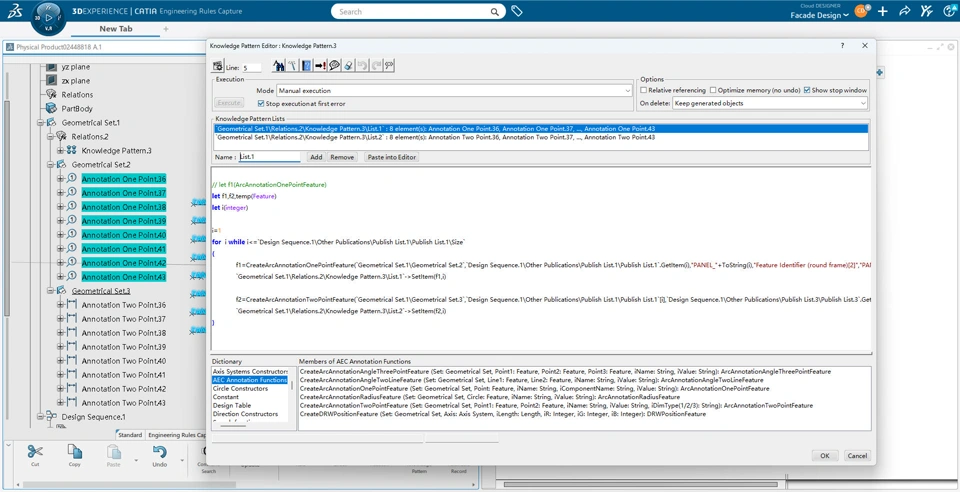Click the grayed Execute button
Viewport: 960px width, 492px height.
click(230, 103)
